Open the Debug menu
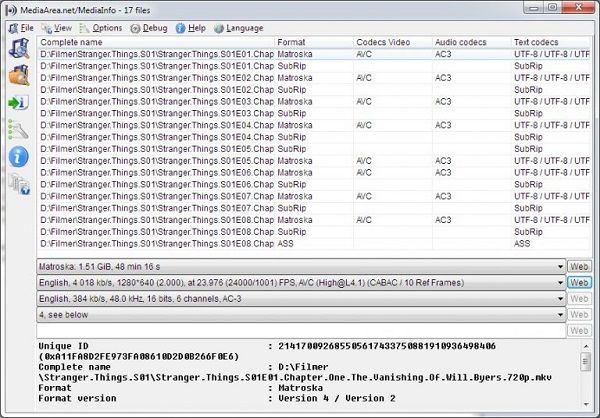 (x=149, y=28)
